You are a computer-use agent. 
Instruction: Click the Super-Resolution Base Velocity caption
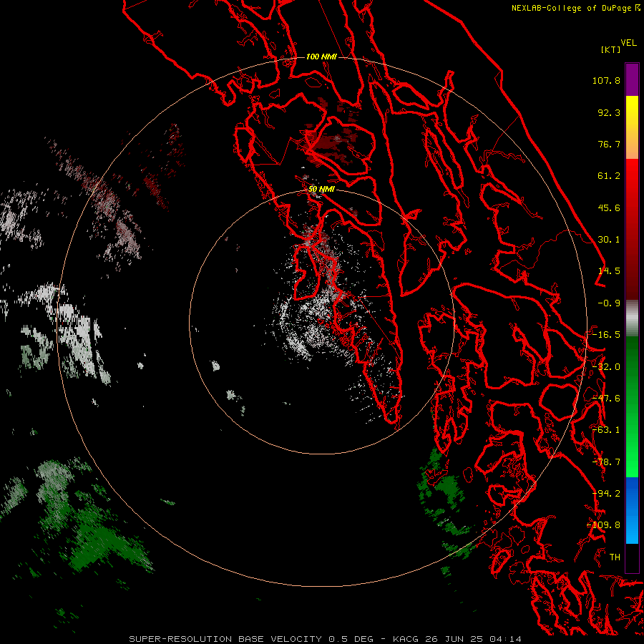point(326,639)
